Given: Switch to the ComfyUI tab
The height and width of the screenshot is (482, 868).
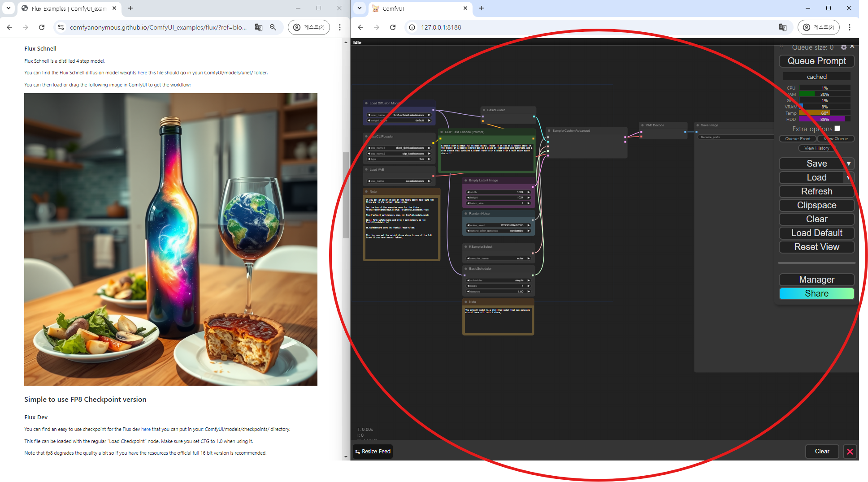Looking at the screenshot, I should [419, 9].
